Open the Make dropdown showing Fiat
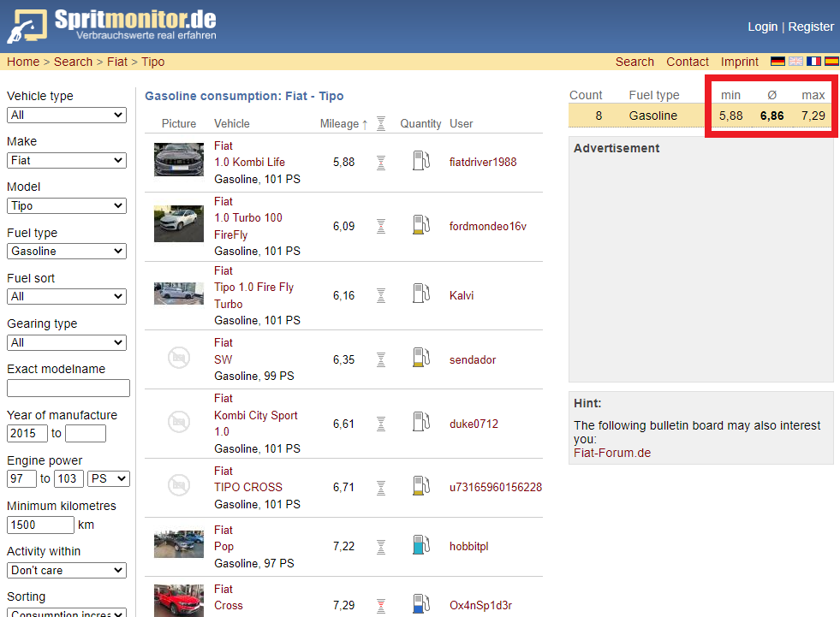 67,161
